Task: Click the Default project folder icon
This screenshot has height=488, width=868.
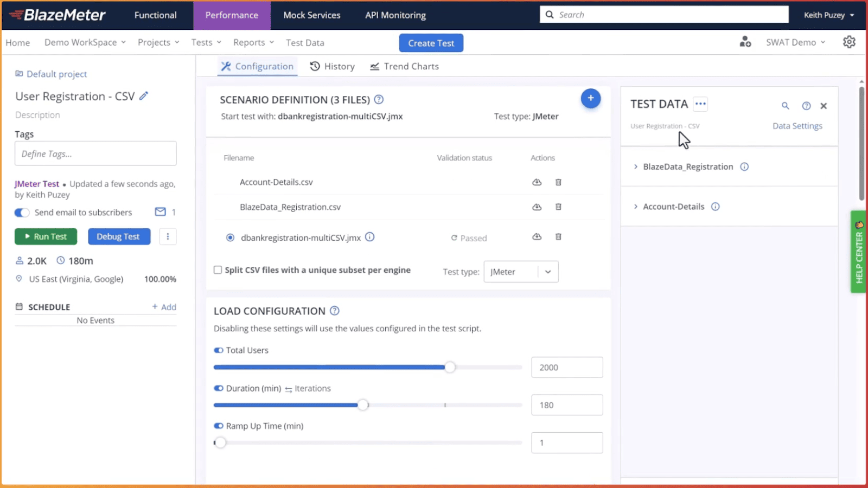Action: [19, 74]
